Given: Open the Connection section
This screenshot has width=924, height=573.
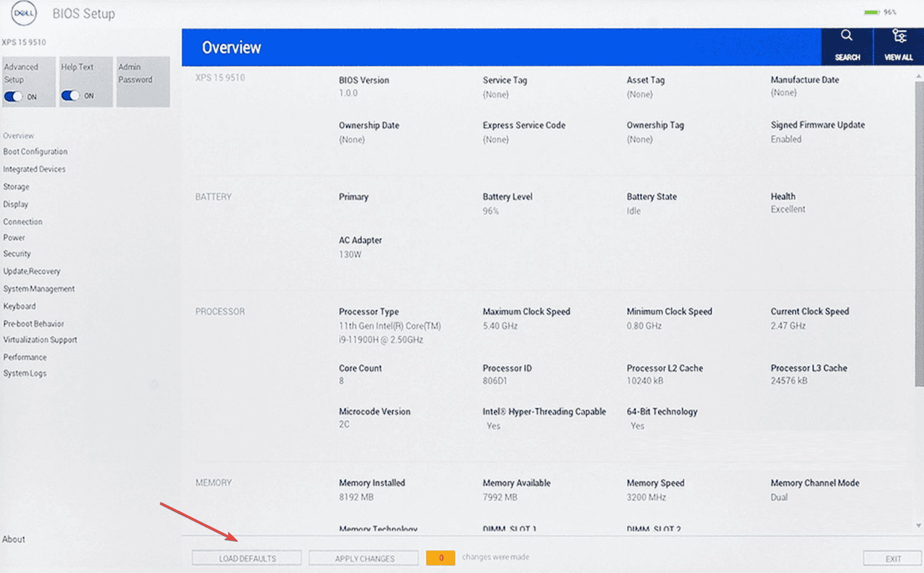Looking at the screenshot, I should click(x=22, y=222).
